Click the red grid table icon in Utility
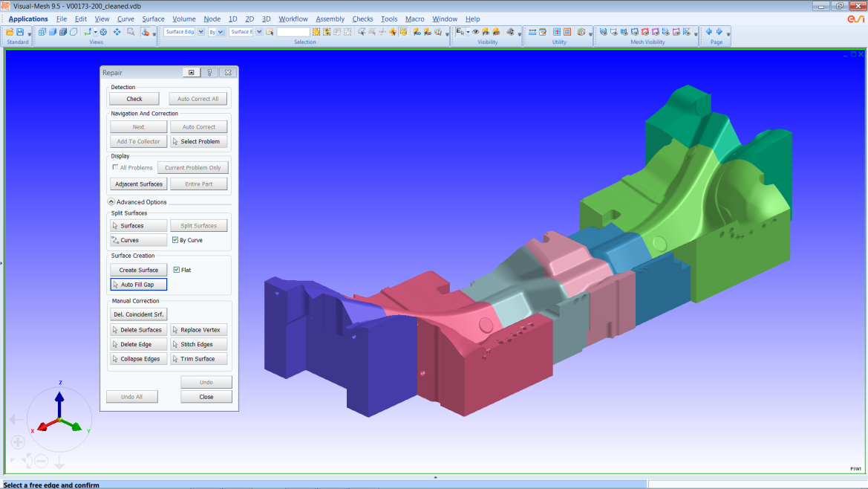The height and width of the screenshot is (489, 868). [x=567, y=32]
